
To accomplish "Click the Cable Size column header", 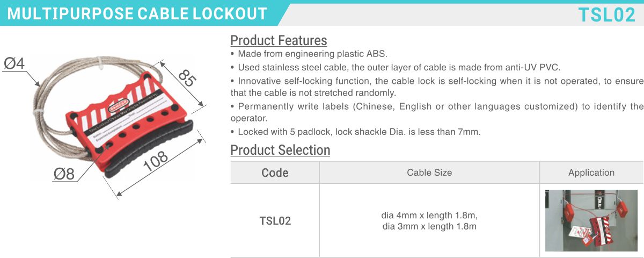I will click(429, 173).
